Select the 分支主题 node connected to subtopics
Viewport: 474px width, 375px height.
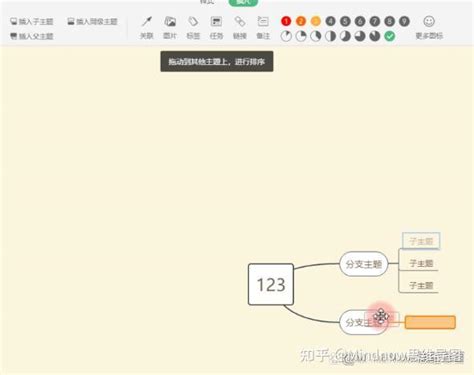pyautogui.click(x=364, y=264)
